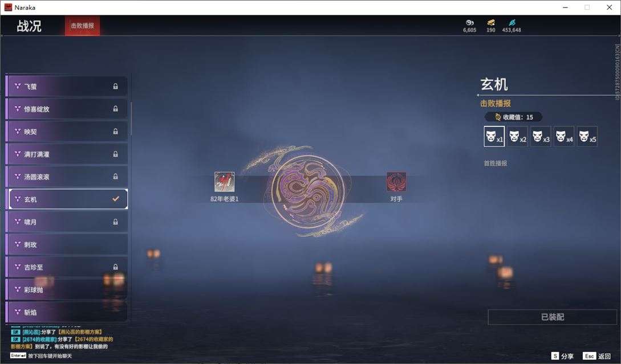Image resolution: width=621 pixels, height=364 pixels.
Task: Select the 满打满灌 kill broadcast item
Action: (x=67, y=154)
